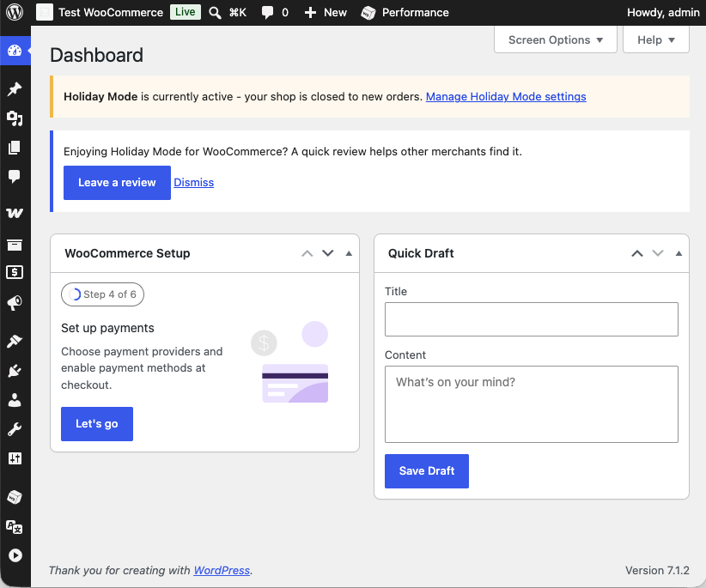Image resolution: width=706 pixels, height=588 pixels.
Task: Open Tools wrench icon
Action: coord(15,429)
